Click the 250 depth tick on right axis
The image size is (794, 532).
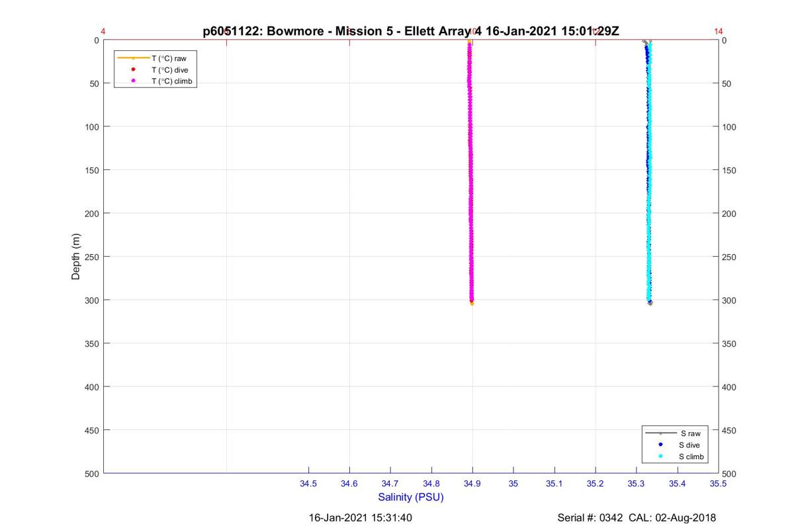point(730,257)
